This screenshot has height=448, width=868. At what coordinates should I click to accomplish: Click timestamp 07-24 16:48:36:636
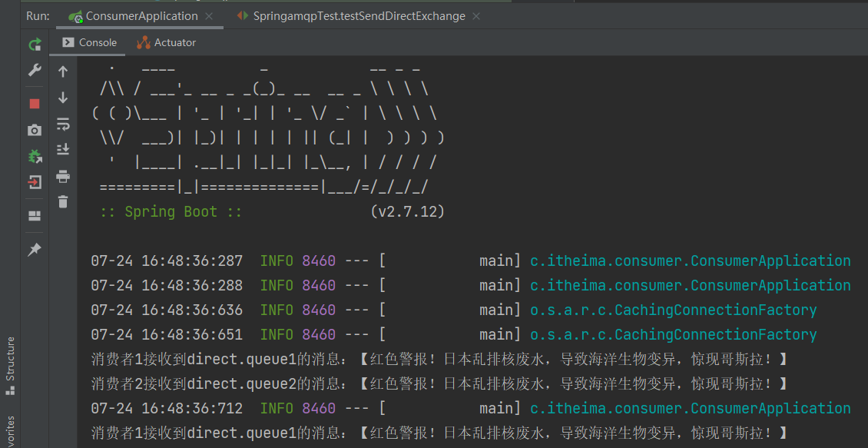pyautogui.click(x=167, y=310)
